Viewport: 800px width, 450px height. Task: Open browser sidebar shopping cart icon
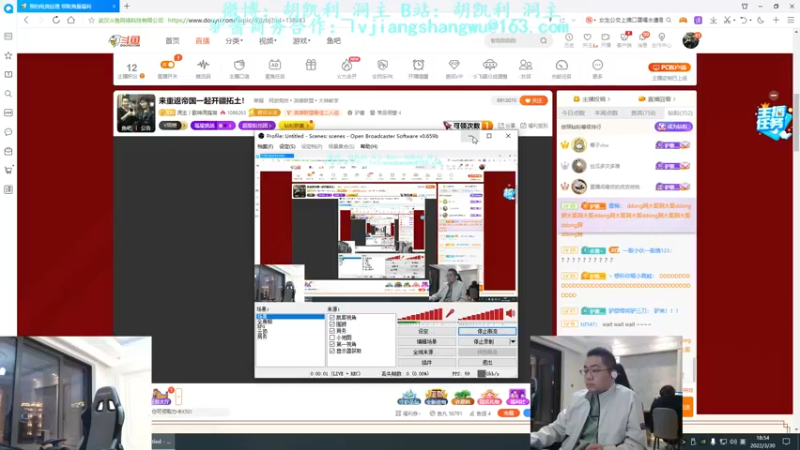8,170
